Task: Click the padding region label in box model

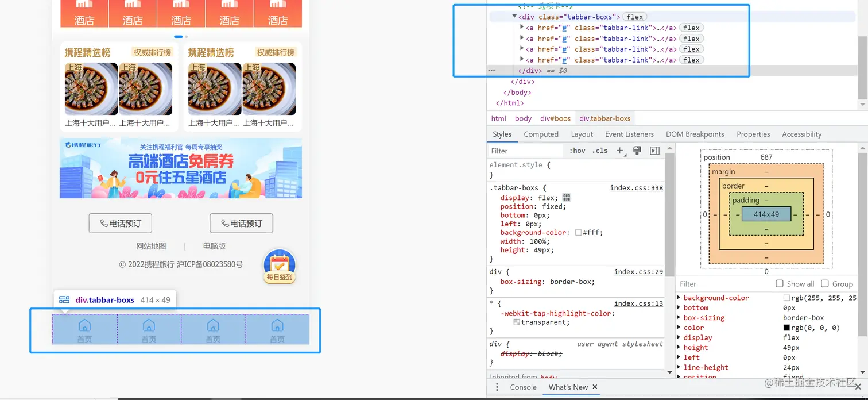Action: tap(746, 200)
